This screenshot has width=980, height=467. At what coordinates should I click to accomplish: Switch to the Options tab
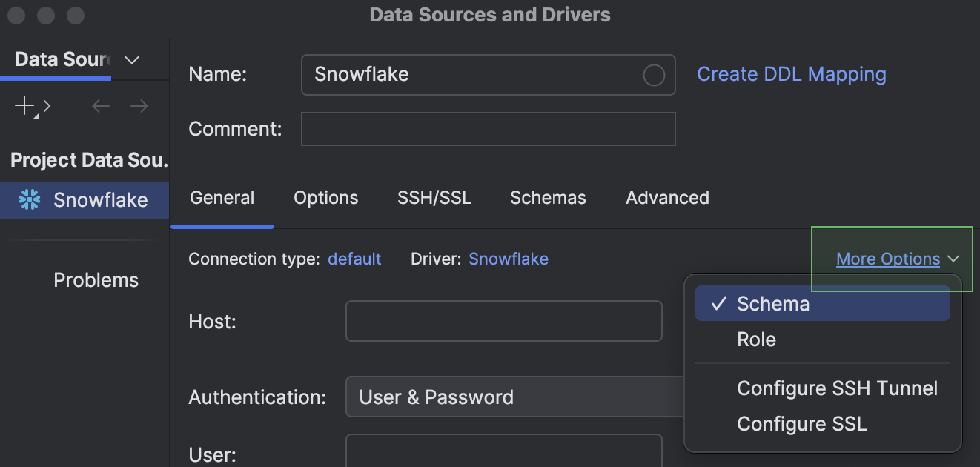(x=325, y=198)
